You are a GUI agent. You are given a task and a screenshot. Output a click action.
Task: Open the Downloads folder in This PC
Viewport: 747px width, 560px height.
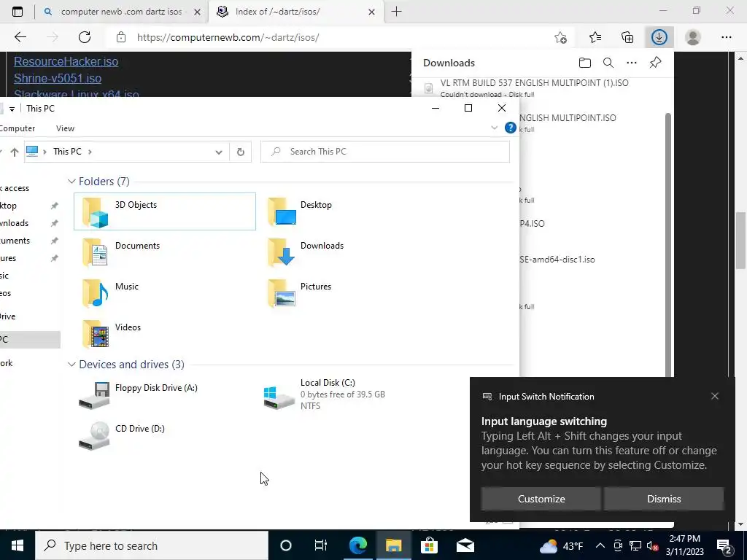[x=305, y=252]
